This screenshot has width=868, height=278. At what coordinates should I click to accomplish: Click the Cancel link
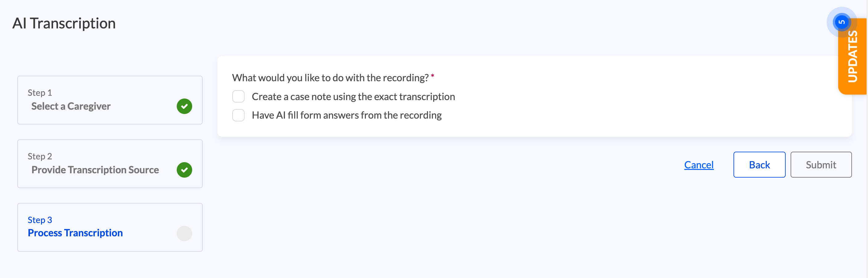click(699, 165)
